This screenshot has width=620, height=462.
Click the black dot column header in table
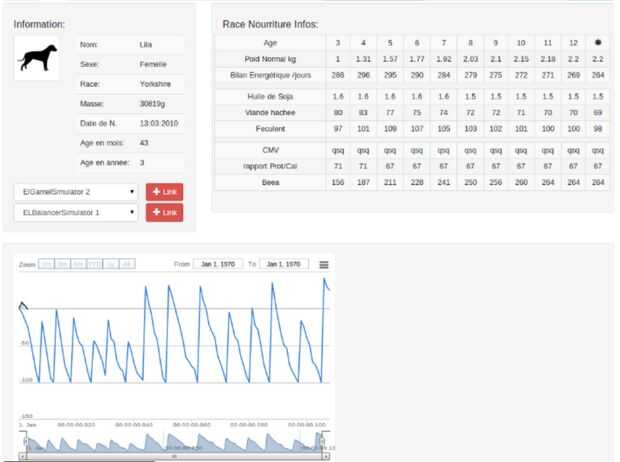[598, 42]
